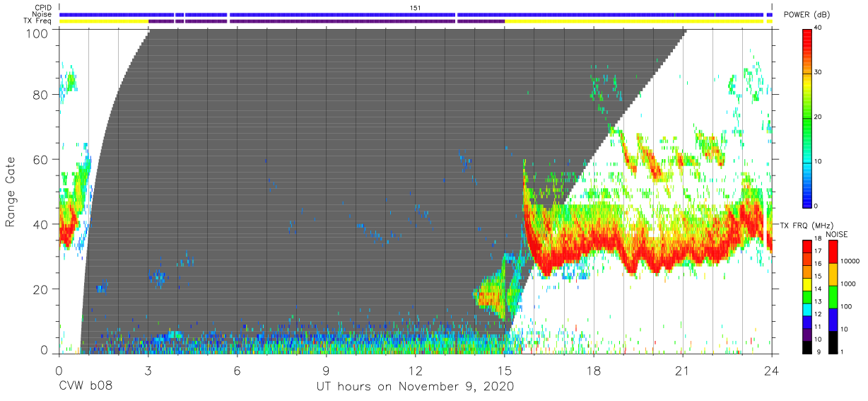Pick the red swatch in NOISE colorbar
The image size is (868, 401).
coord(833,251)
